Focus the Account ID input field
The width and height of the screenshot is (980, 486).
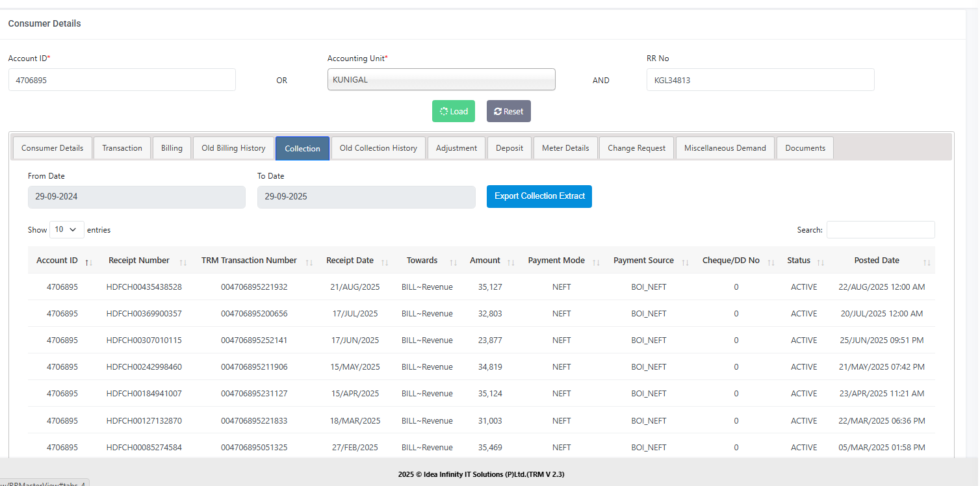click(x=122, y=81)
